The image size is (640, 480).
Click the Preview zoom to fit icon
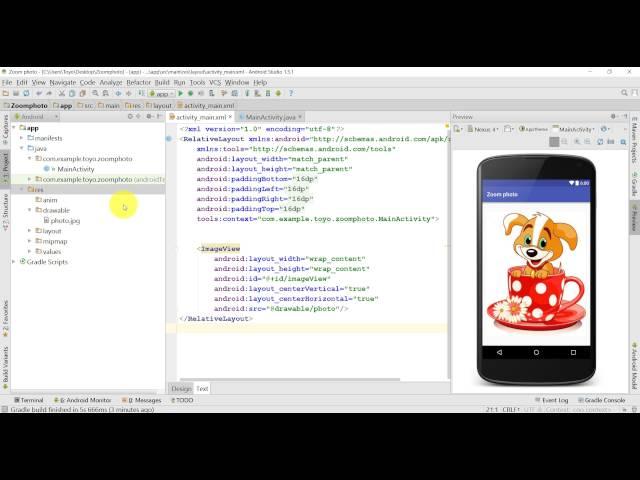coord(554,142)
